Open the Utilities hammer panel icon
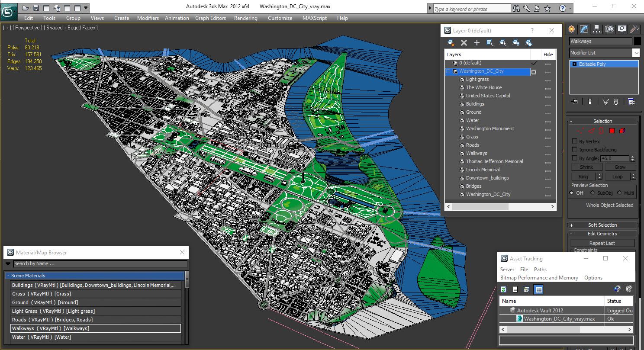Image resolution: width=644 pixels, height=350 pixels. point(634,29)
